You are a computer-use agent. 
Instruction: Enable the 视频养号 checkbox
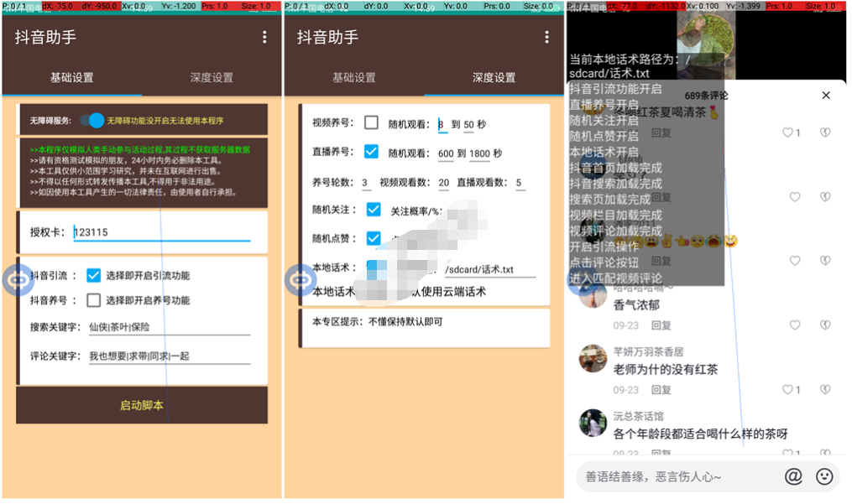[371, 122]
